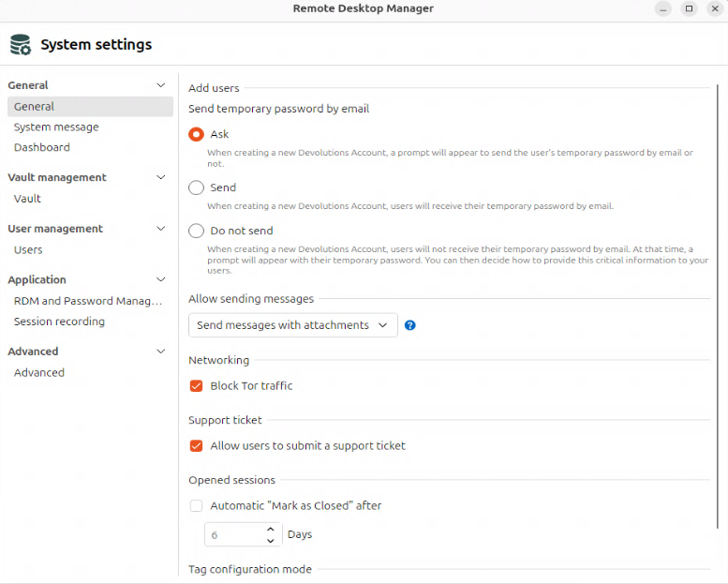Viewport: 728px width, 584px height.
Task: Increase the Days value with up arrow
Action: [x=271, y=530]
